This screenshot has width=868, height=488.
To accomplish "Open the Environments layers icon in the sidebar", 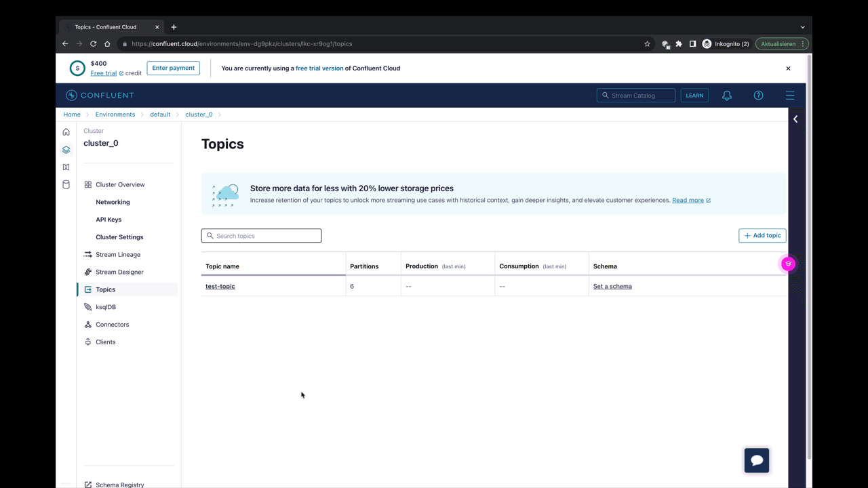I will point(66,150).
